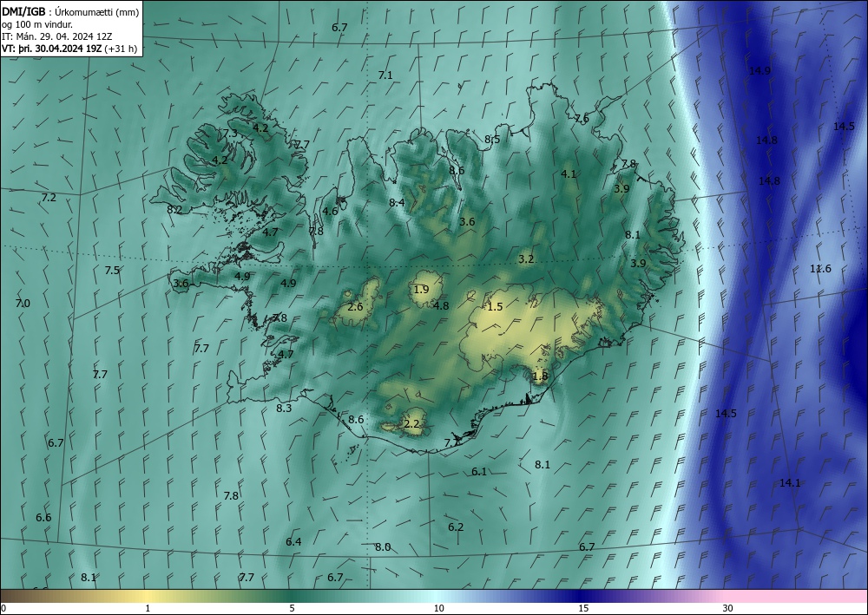Click the 8.2 value label
Viewport: 868px width, 615px height.
point(174,210)
